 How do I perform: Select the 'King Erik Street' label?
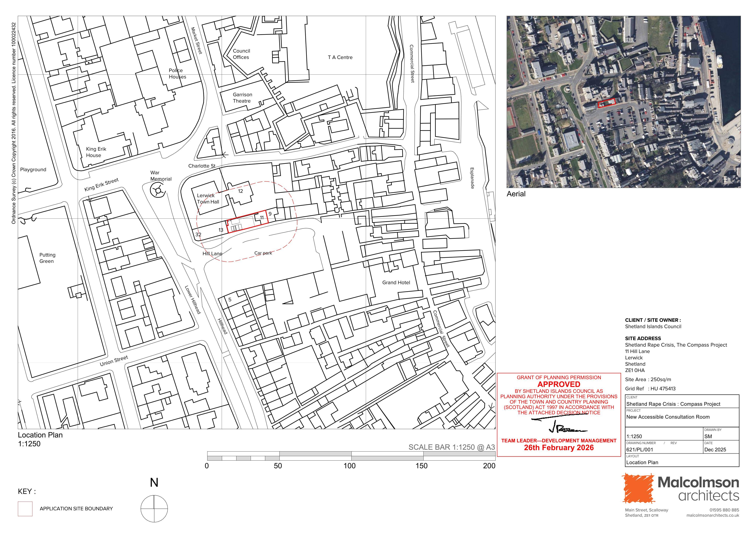[101, 185]
